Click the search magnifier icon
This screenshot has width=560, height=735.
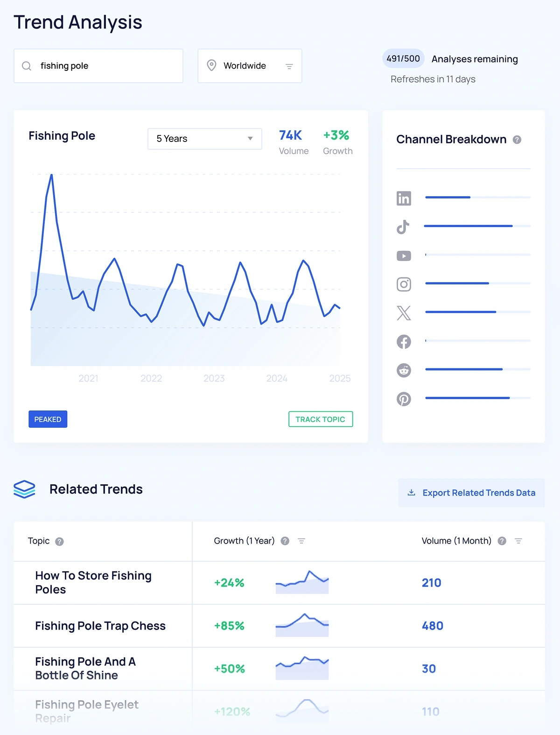[x=27, y=66]
